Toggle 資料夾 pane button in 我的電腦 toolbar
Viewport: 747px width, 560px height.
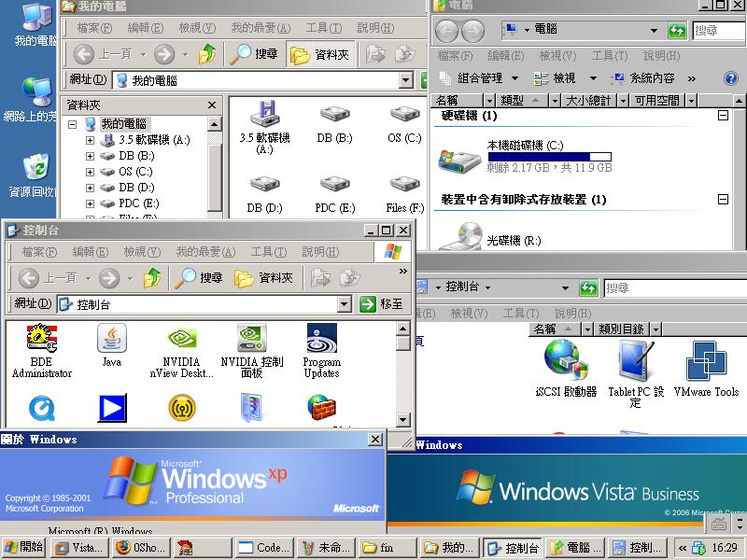point(319,54)
